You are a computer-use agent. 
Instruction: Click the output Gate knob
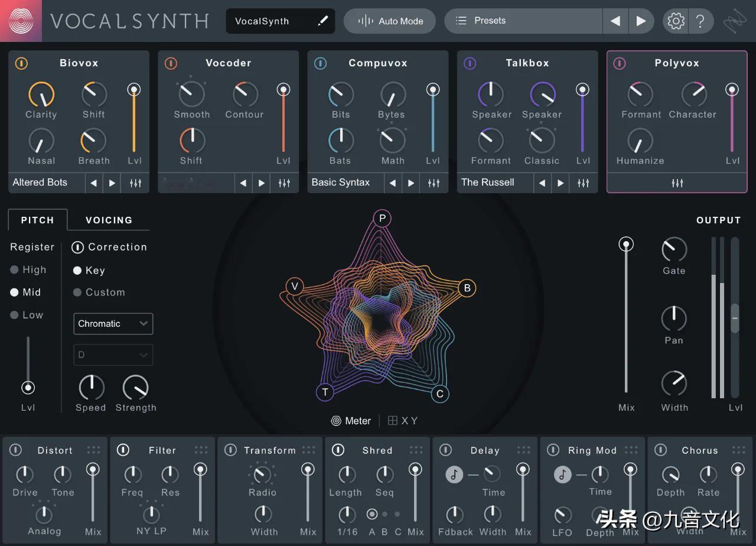pos(674,249)
